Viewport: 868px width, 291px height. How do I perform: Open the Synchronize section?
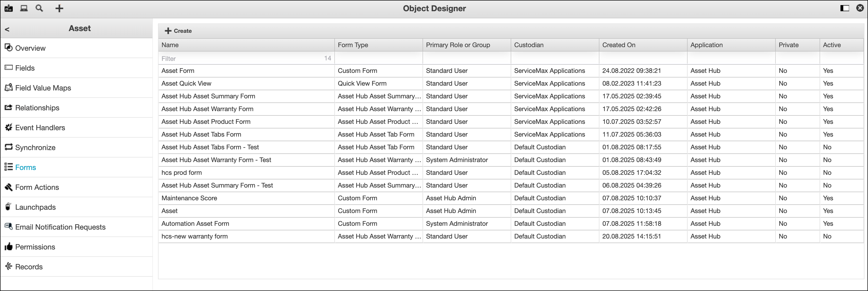coord(76,148)
